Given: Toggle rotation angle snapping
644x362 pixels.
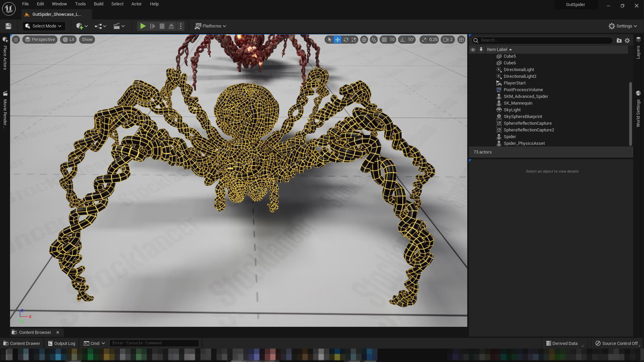Looking at the screenshot, I should pos(402,40).
